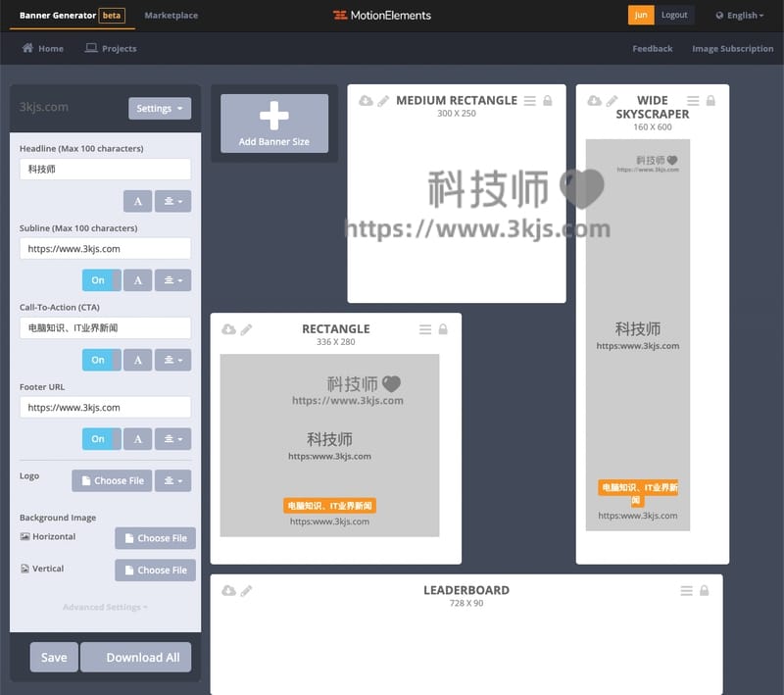Toggle Call-To-Action On switch
Image resolution: width=784 pixels, height=695 pixels.
pos(102,360)
